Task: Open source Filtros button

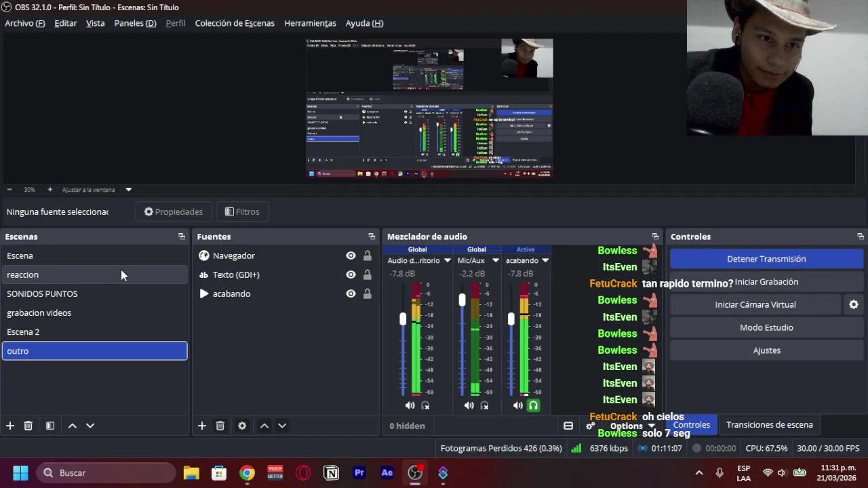Action: 242,211
